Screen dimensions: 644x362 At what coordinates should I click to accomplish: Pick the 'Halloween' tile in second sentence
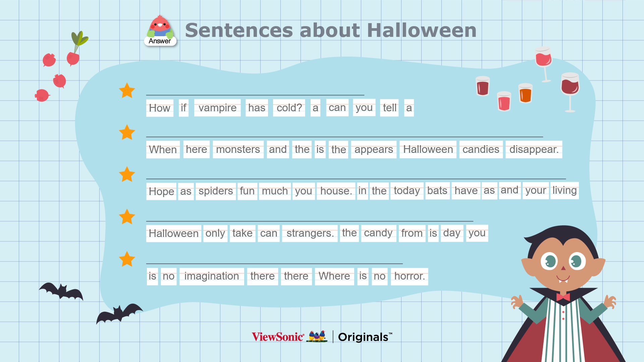(428, 149)
